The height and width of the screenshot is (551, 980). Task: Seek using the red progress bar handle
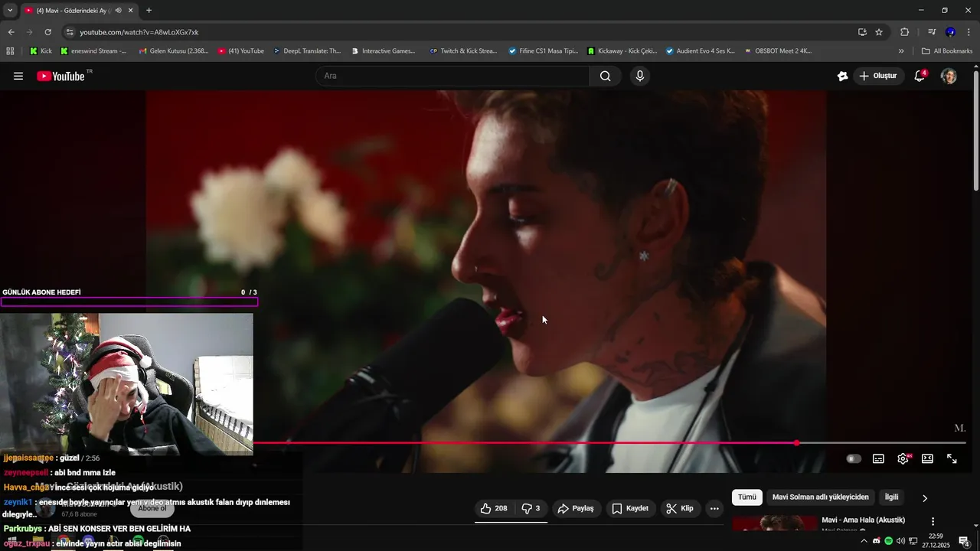(x=797, y=443)
